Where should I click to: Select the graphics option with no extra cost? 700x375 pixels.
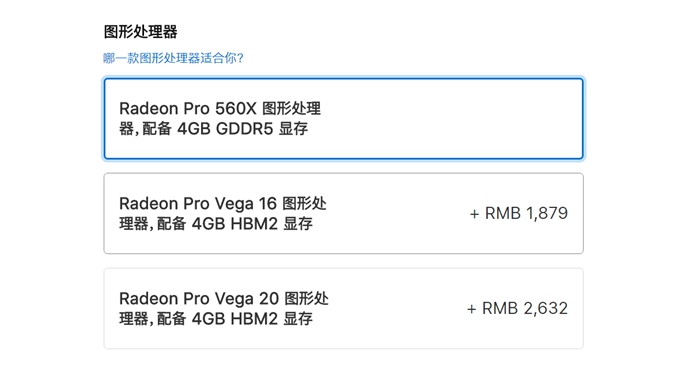(343, 119)
